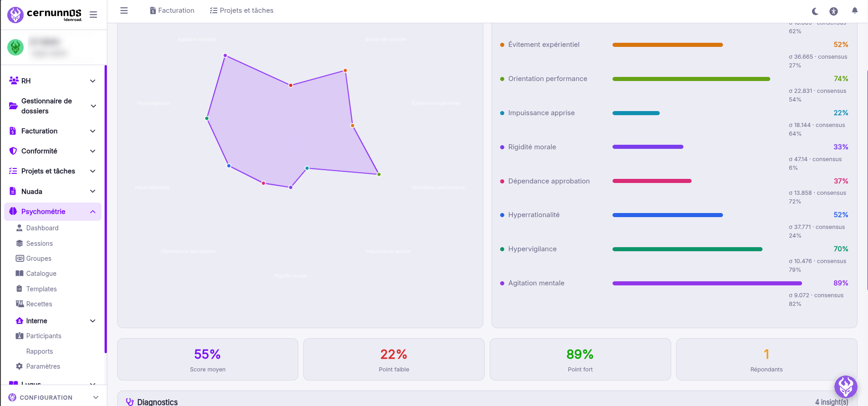Viewport: 868px width, 406px height.
Task: Click the green user avatar in sidebar
Action: [15, 47]
